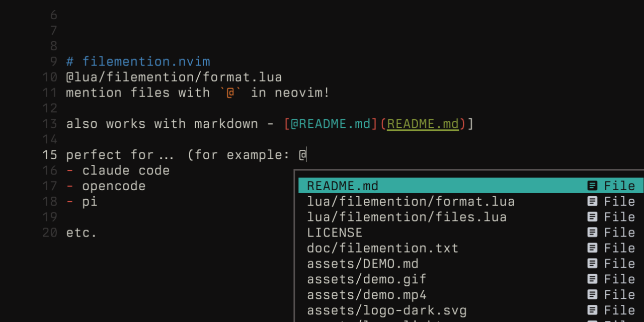The image size is (644, 322).
Task: Click the 'claude code' list item
Action: (126, 171)
